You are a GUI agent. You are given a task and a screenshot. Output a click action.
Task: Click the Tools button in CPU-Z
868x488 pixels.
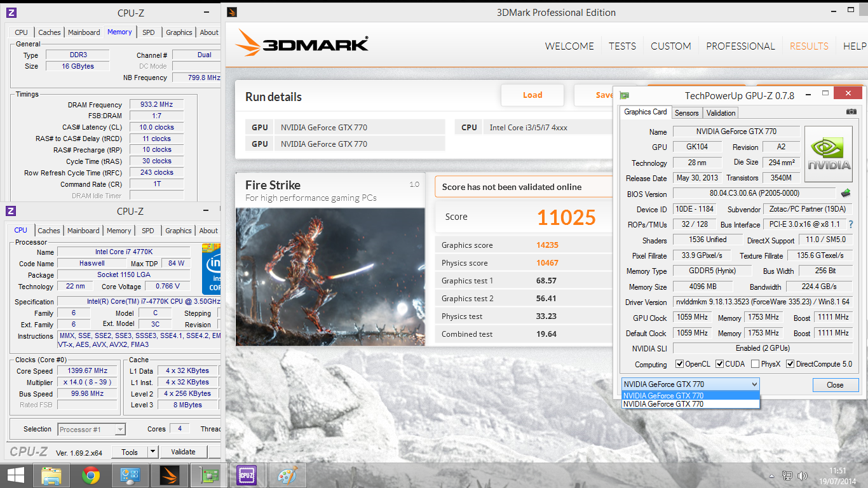coord(130,452)
